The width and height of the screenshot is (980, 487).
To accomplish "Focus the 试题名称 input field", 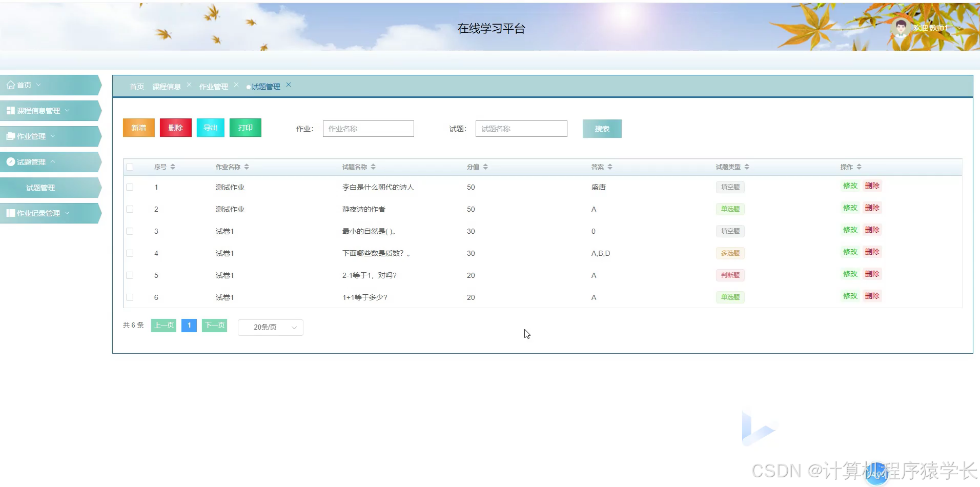I will (521, 129).
